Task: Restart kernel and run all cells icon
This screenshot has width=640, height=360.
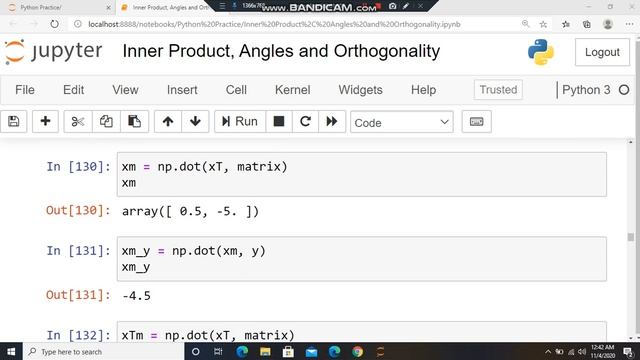Action: (x=332, y=121)
